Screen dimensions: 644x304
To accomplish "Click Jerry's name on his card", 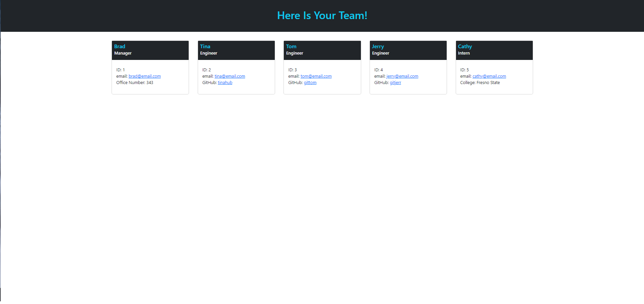I will click(x=378, y=46).
